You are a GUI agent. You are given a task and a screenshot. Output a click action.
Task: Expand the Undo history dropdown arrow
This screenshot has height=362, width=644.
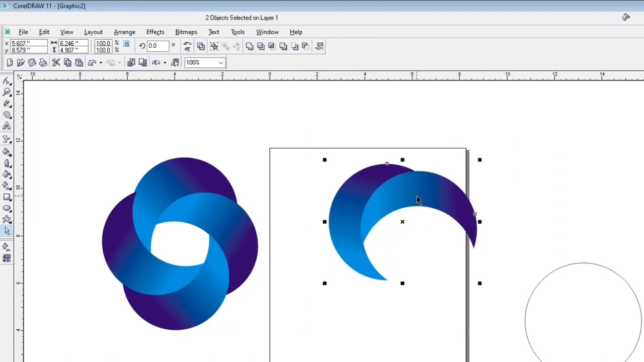101,63
